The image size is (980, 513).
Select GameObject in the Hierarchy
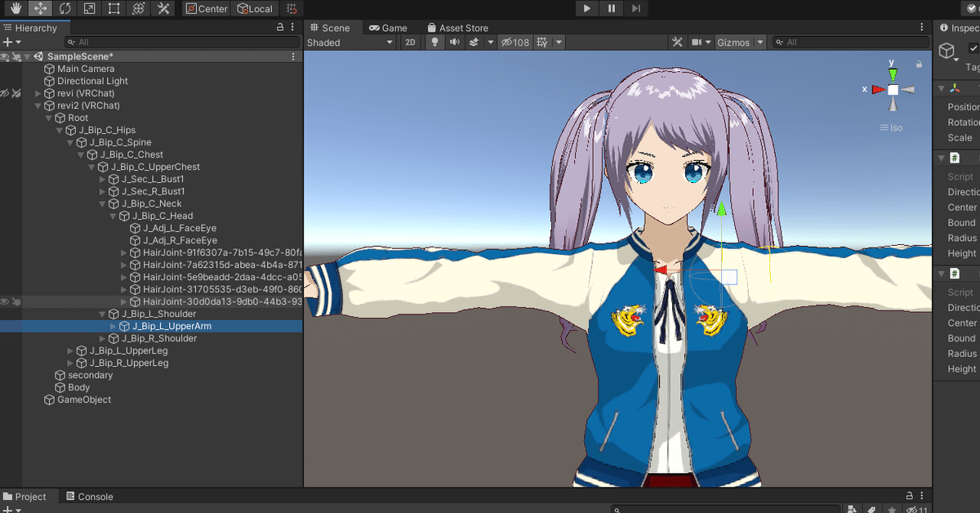pos(84,399)
